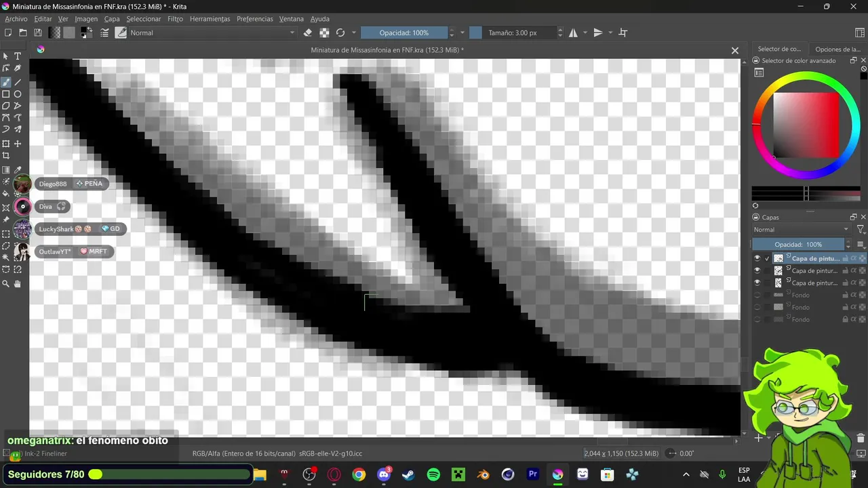
Task: Open Spotify from the taskbar
Action: click(x=433, y=474)
